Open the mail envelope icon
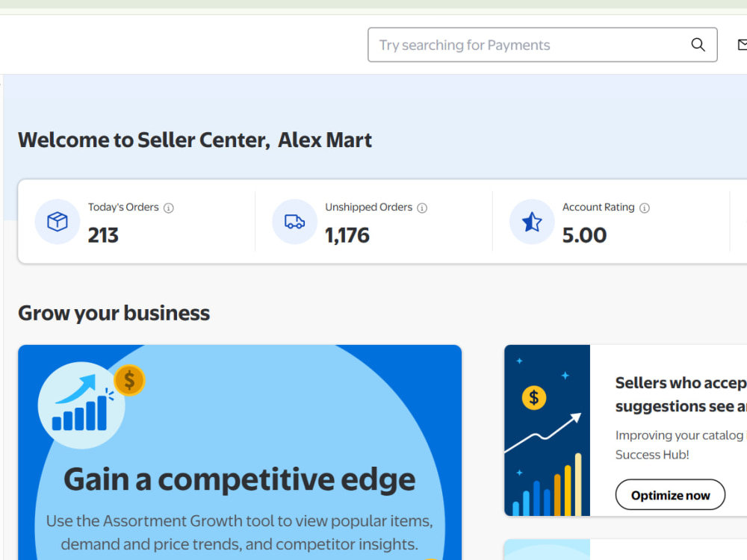Viewport: 747px width, 560px height. pyautogui.click(x=743, y=45)
